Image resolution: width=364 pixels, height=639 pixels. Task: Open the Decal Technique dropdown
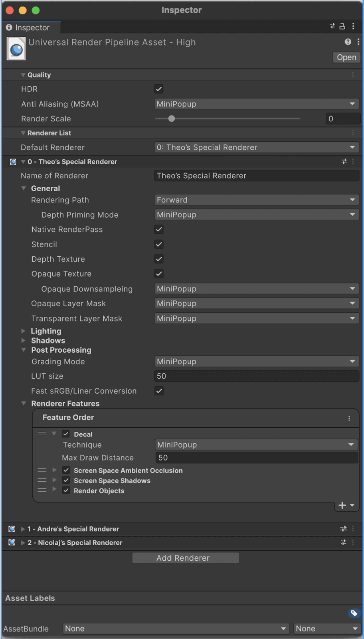[x=257, y=445]
